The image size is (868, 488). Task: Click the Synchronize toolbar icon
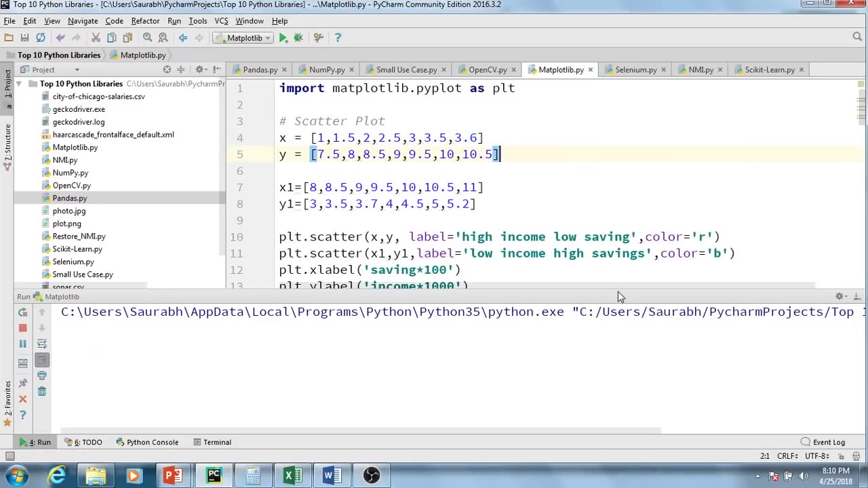[x=41, y=38]
